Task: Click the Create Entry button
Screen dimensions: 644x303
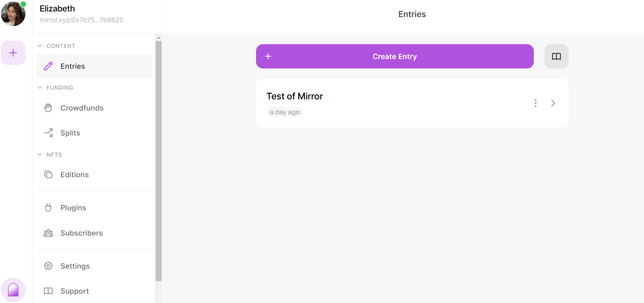Action: tap(395, 56)
